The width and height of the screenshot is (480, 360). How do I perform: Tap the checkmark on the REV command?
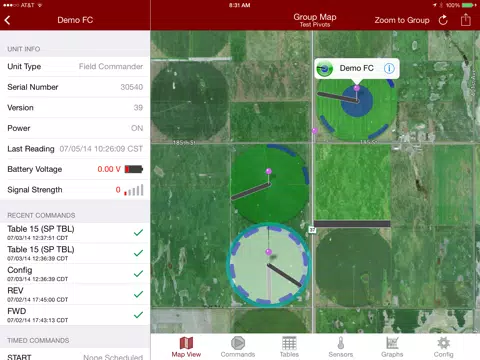coord(138,294)
